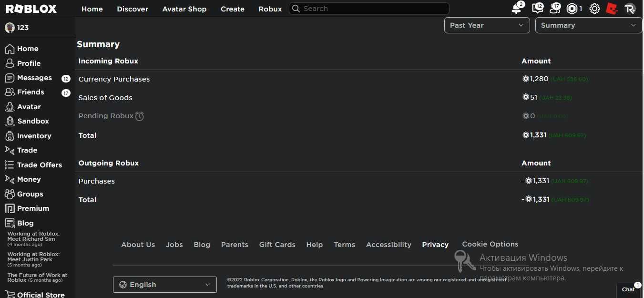Click the Robux balance icon in the top bar
644x298 pixels.
(x=572, y=9)
